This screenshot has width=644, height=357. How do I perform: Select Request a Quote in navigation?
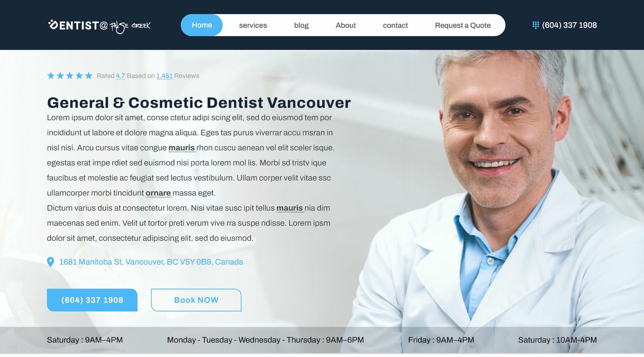(463, 25)
